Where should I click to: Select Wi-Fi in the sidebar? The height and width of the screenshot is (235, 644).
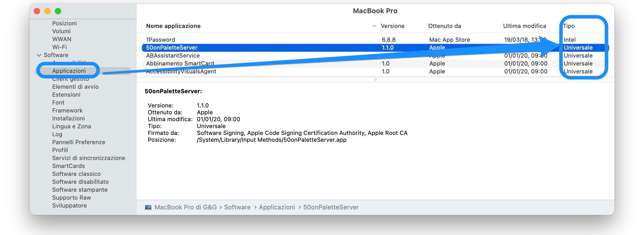pyautogui.click(x=60, y=47)
